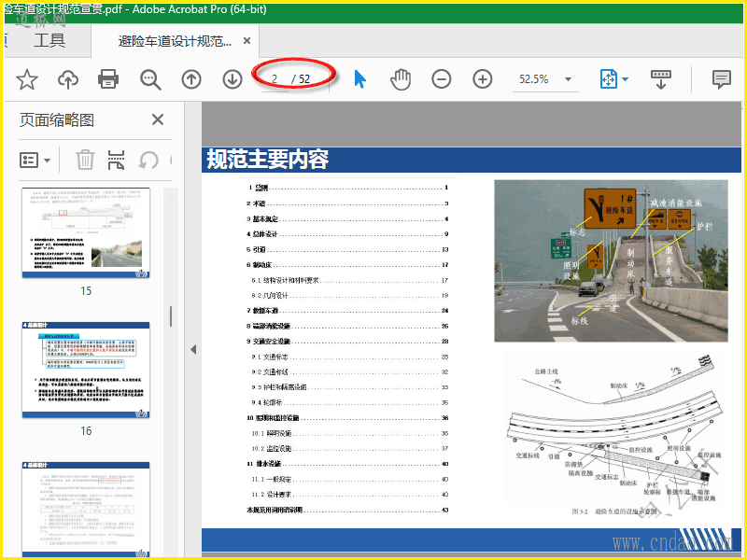Delete selected pages with trash icon
747x560 pixels.
(85, 160)
